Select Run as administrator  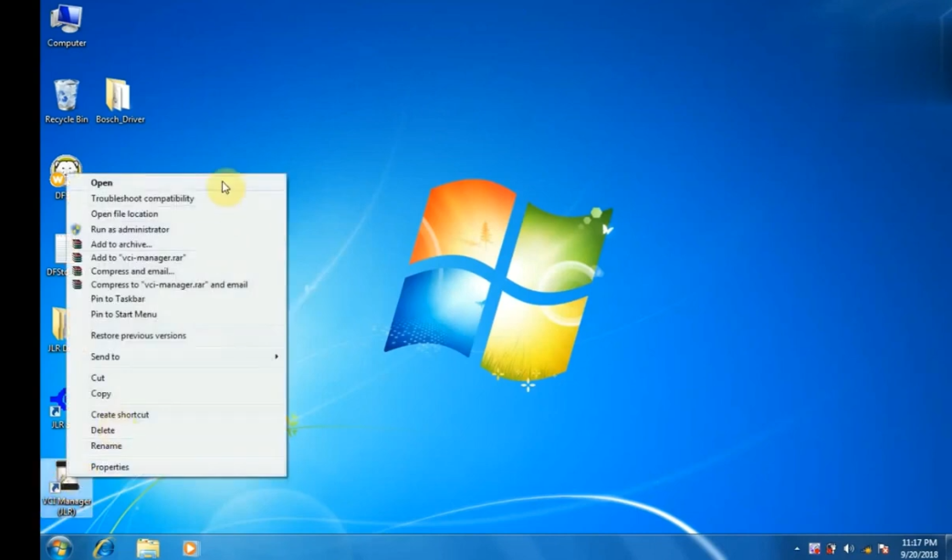(x=176, y=229)
